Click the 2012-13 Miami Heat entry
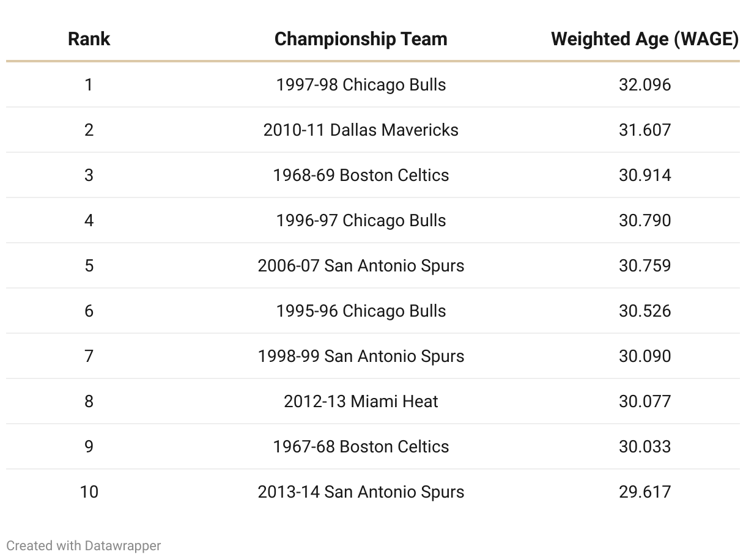Image resolution: width=746 pixels, height=560 pixels. pos(361,401)
